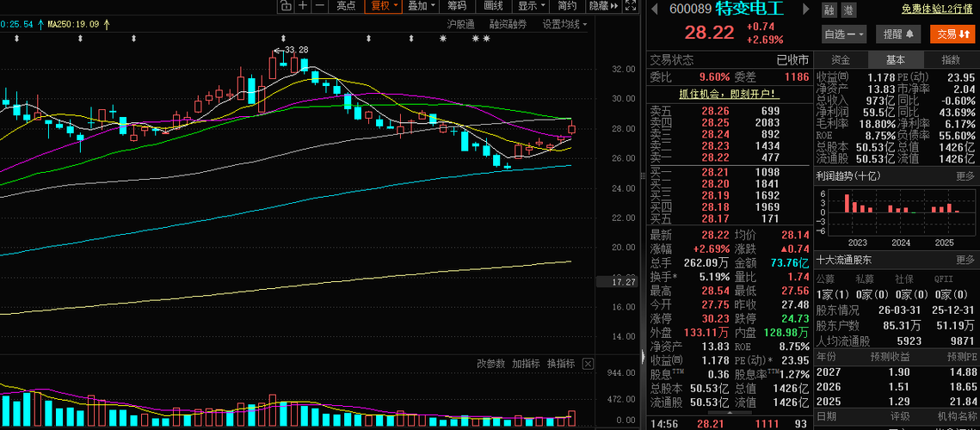980x430 pixels.
Task: Go to next stock with right arrow
Action: click(x=806, y=9)
